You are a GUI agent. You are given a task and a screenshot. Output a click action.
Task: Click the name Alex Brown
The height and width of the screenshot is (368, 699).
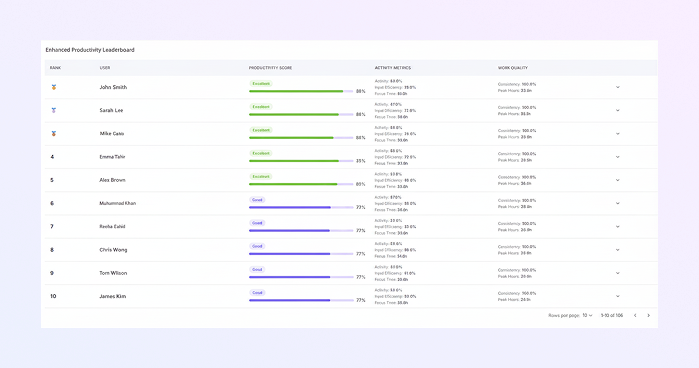(112, 180)
